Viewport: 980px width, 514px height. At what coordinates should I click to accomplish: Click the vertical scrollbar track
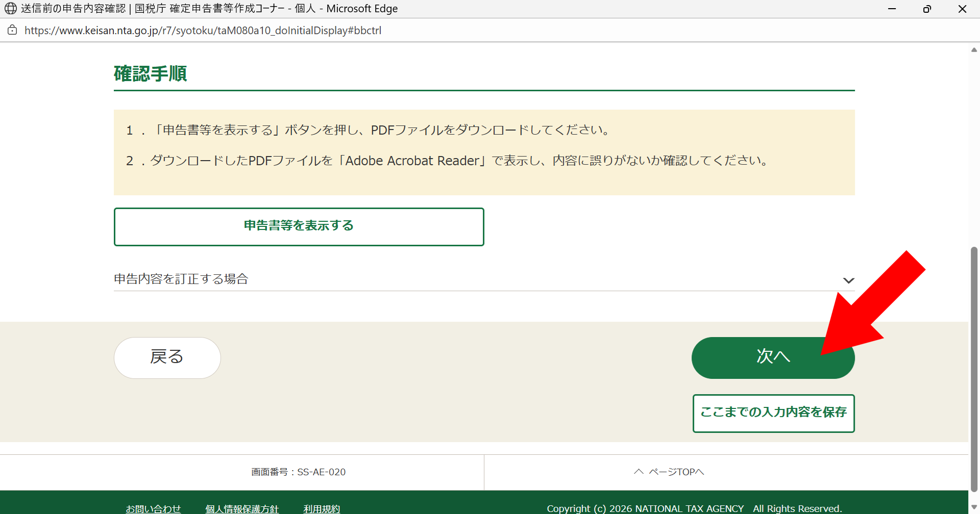click(x=974, y=153)
